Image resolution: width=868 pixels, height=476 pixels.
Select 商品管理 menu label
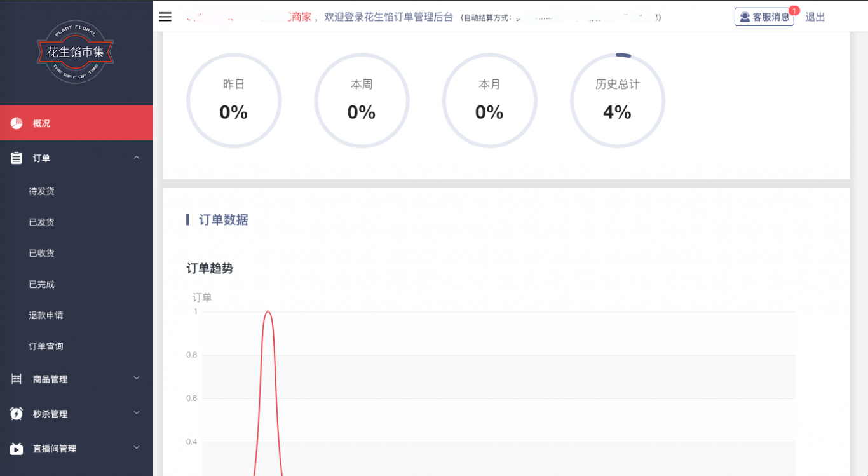[x=50, y=379]
